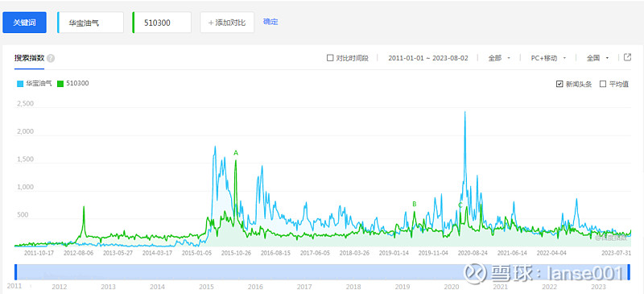Viewport: 644px width, 294px height.
Task: Click news marker B on the chart
Action: pyautogui.click(x=415, y=204)
